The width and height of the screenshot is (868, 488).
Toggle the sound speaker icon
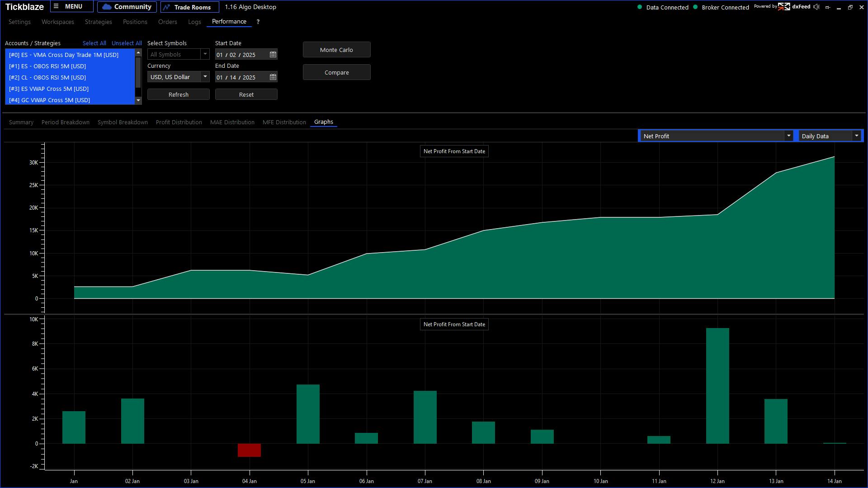coord(816,7)
